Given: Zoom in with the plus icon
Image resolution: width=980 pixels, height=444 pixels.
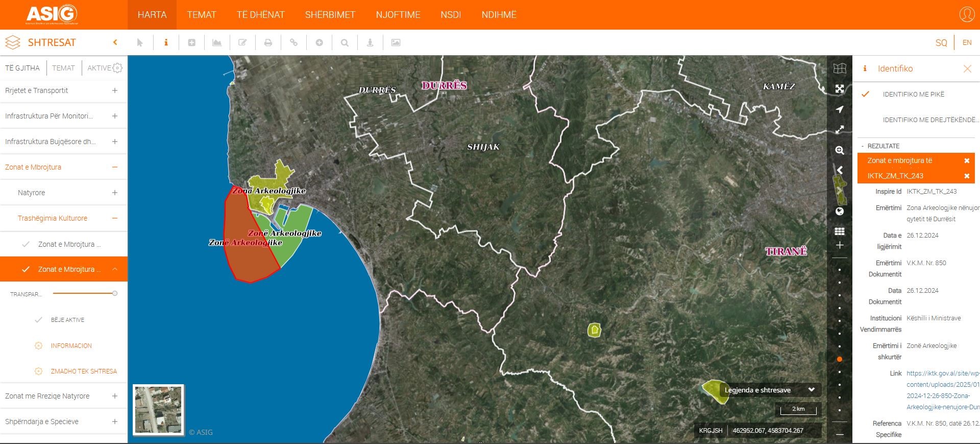Looking at the screenshot, I should 840,245.
